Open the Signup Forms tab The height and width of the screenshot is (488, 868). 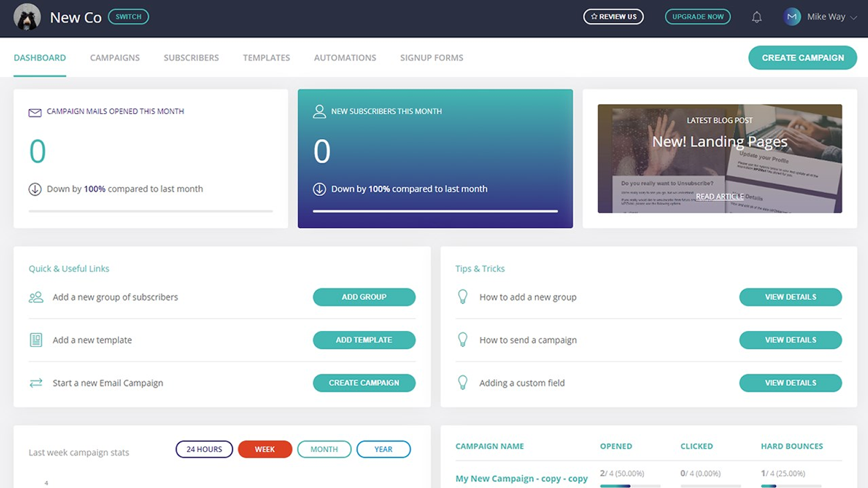point(432,57)
